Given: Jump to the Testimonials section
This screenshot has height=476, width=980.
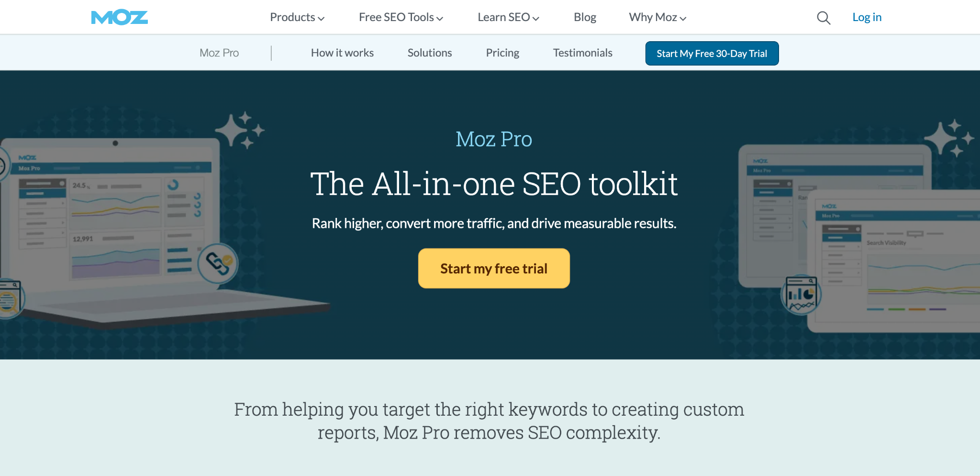Looking at the screenshot, I should click(583, 53).
